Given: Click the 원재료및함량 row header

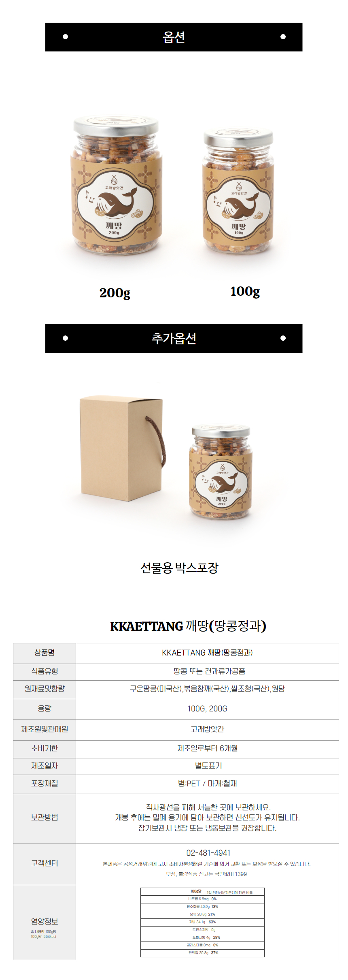Looking at the screenshot, I should click(x=45, y=689).
